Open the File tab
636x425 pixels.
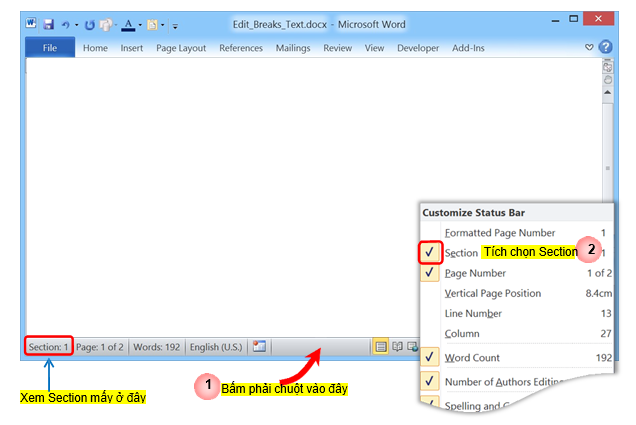coord(49,47)
